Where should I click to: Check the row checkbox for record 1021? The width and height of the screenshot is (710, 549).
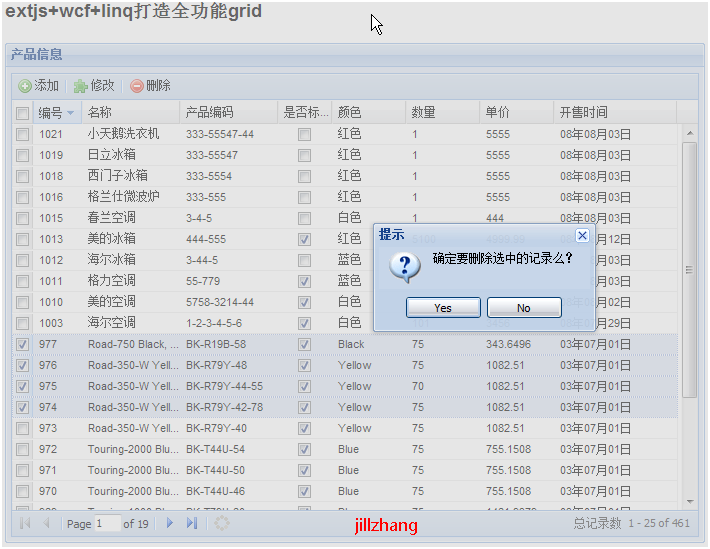22,134
